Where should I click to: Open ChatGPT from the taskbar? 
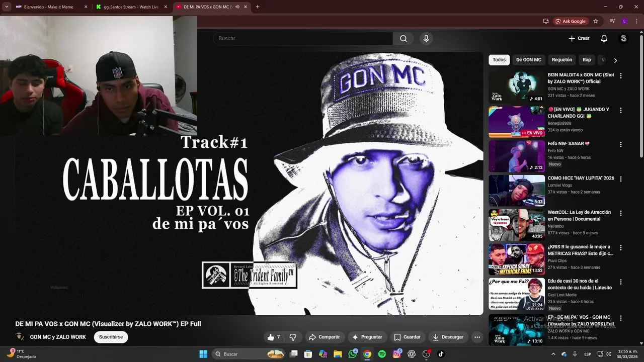pyautogui.click(x=412, y=354)
